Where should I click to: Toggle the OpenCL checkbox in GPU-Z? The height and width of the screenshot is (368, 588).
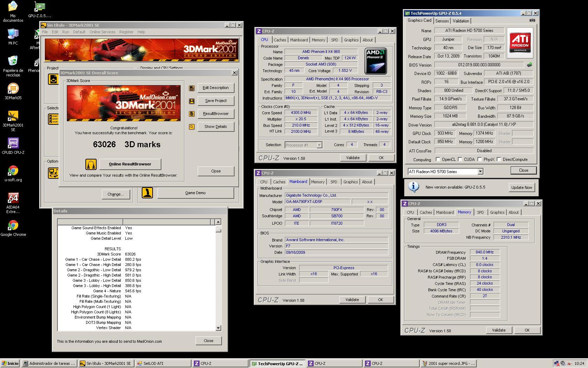pyautogui.click(x=438, y=159)
